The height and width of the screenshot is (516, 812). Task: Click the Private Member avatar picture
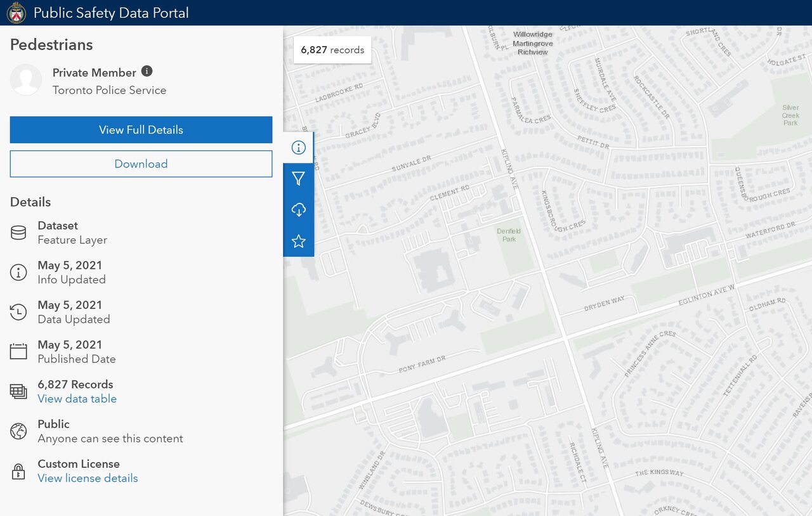coord(27,80)
